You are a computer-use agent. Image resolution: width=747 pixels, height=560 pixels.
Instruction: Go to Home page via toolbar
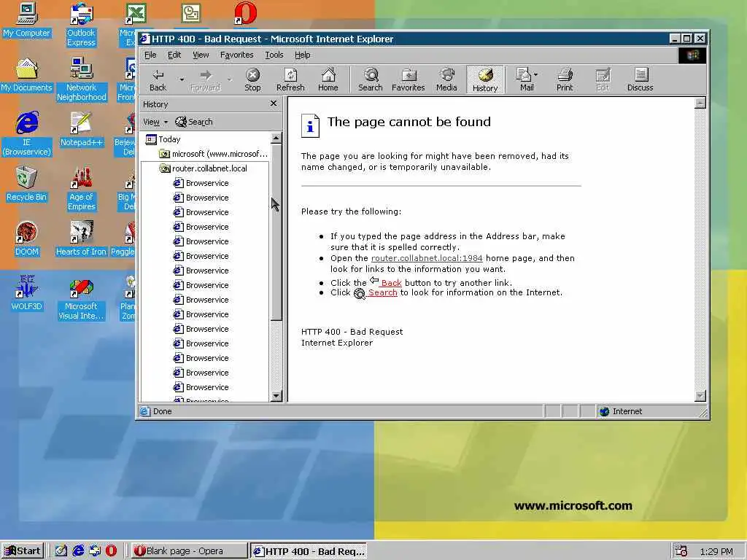click(x=328, y=79)
